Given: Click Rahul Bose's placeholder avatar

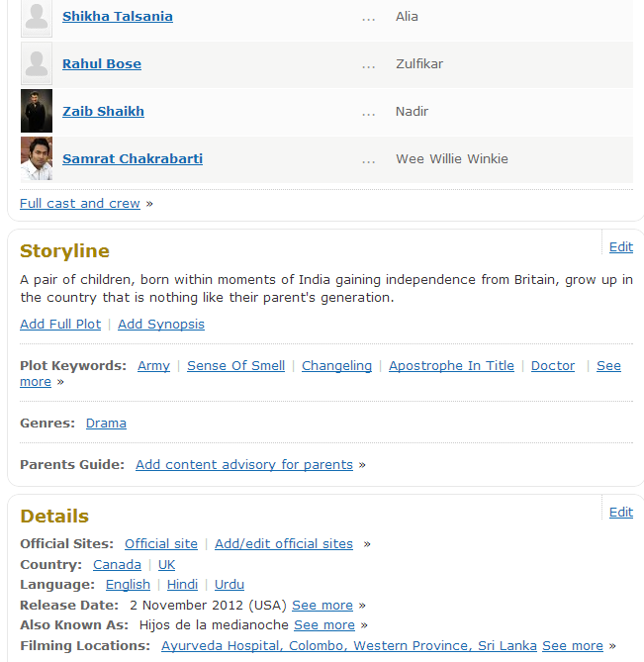Looking at the screenshot, I should point(37,64).
